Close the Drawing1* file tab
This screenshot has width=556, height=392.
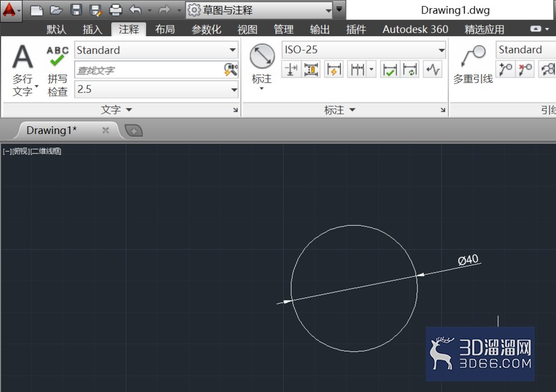tap(106, 130)
